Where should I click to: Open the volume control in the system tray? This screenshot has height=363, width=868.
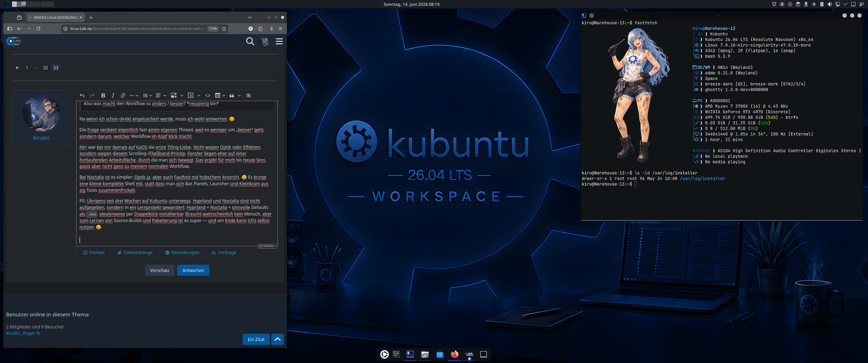[830, 4]
